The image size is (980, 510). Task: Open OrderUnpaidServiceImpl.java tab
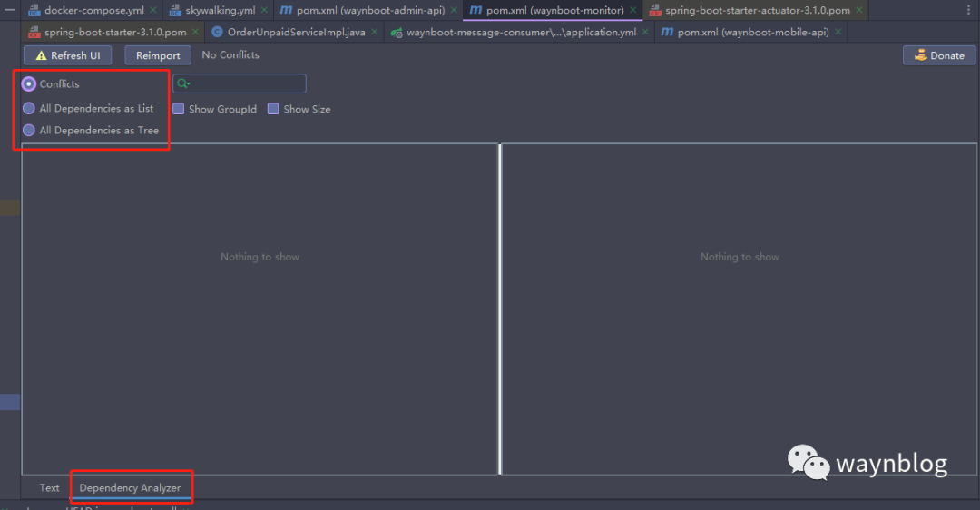[x=296, y=32]
